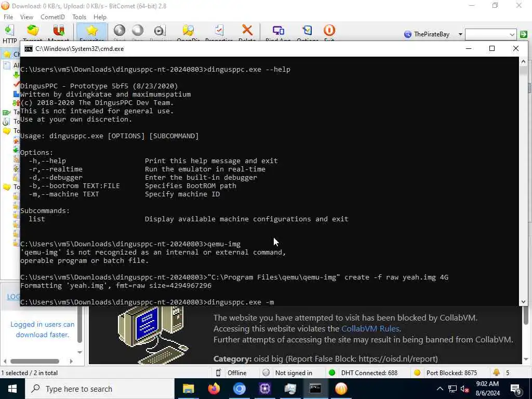Screen dimensions: 532x399
Task: Click the Start task toolbar icon
Action: click(119, 31)
